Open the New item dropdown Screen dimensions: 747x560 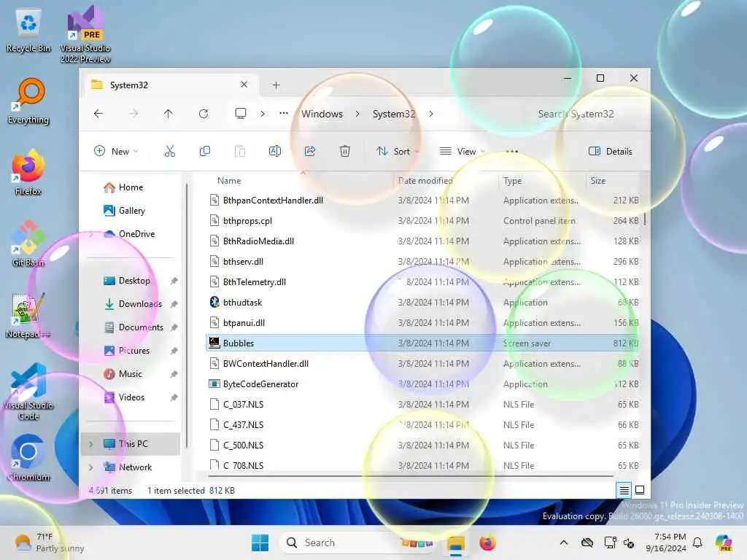116,152
